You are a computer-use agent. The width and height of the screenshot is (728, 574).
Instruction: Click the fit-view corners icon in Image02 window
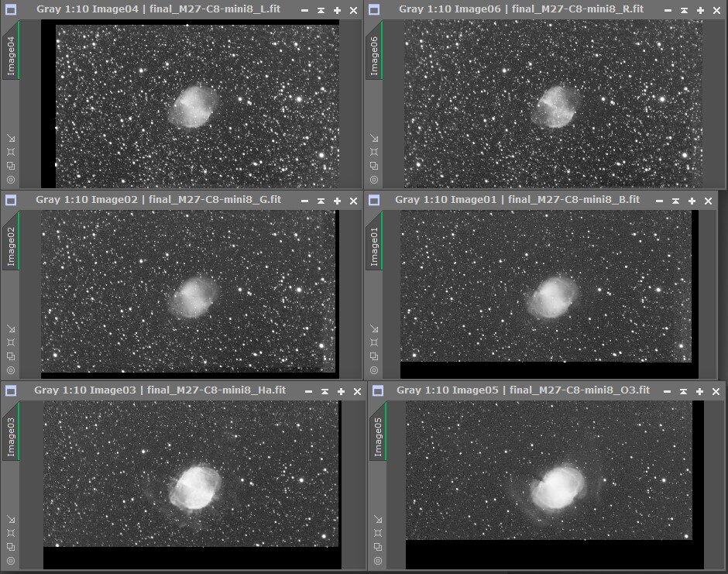(x=11, y=342)
